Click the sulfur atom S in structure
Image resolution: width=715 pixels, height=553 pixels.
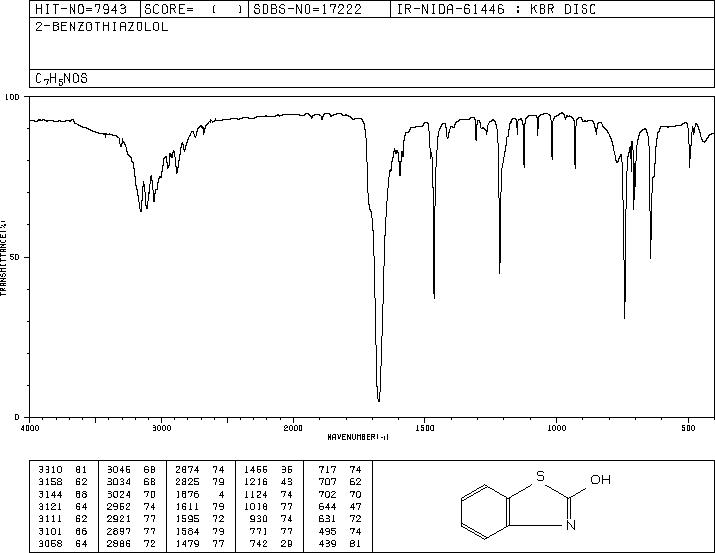tap(540, 476)
